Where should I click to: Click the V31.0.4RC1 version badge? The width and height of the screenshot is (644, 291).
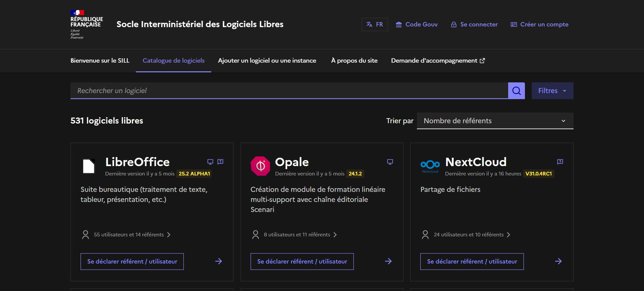539,174
